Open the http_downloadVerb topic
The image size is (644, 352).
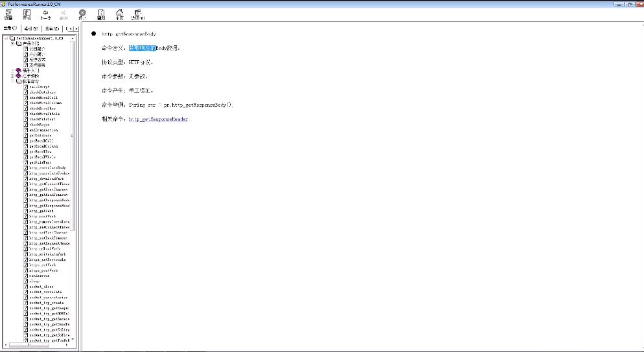pos(47,179)
